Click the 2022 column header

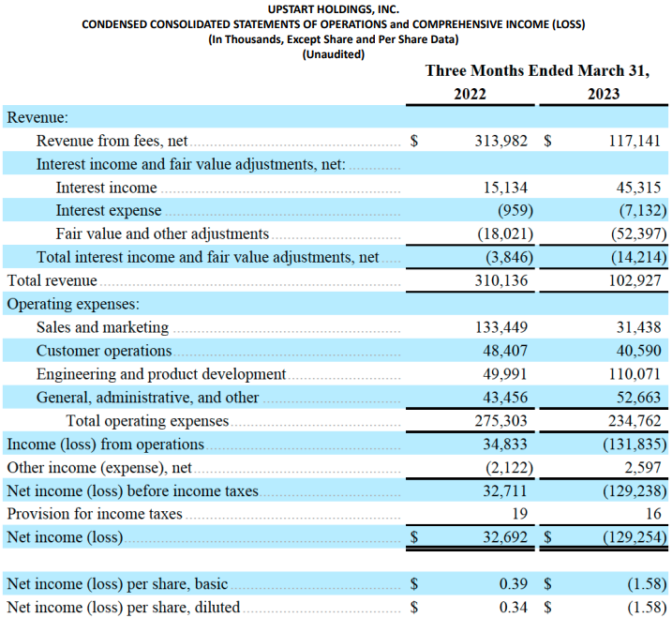[470, 94]
